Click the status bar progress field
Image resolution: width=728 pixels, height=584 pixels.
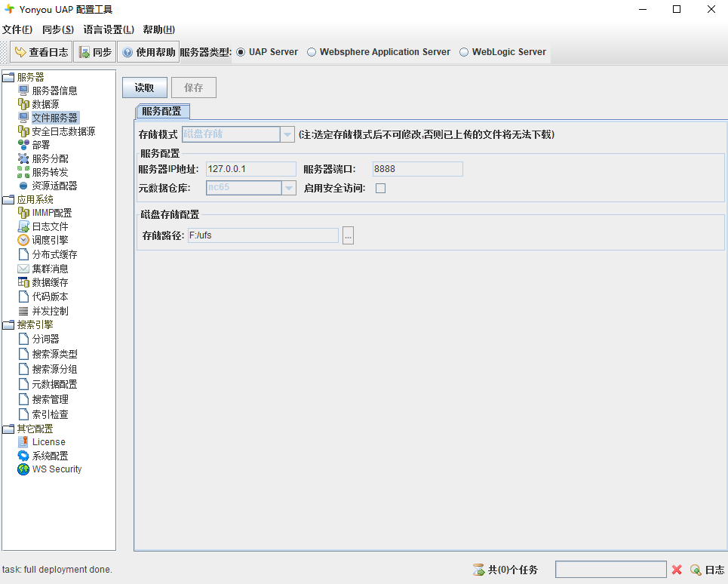click(x=611, y=570)
